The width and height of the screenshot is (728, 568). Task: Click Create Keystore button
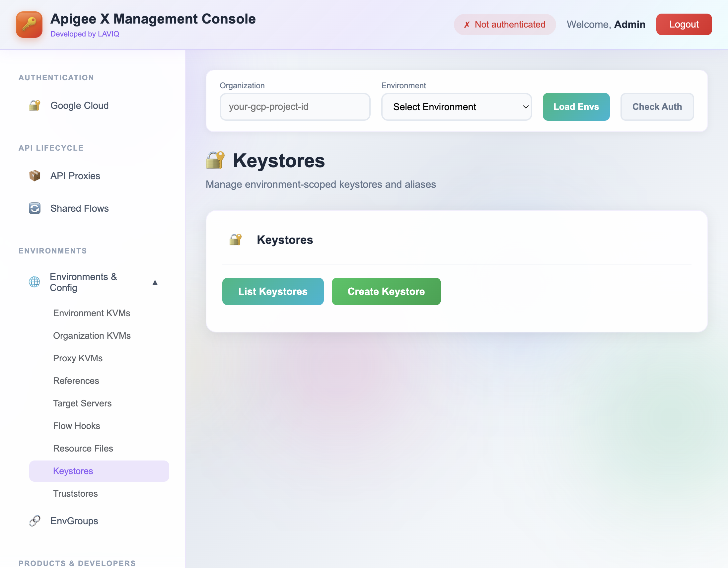coord(386,291)
